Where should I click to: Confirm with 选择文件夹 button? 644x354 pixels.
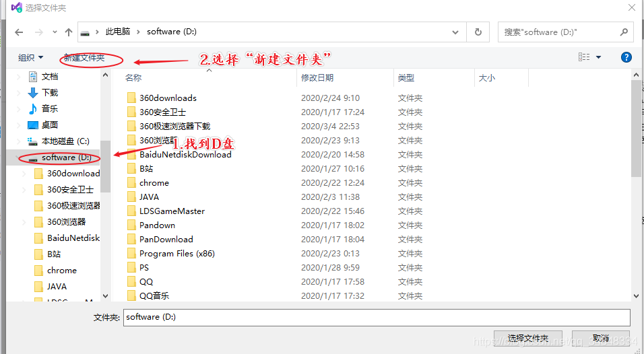click(527, 338)
